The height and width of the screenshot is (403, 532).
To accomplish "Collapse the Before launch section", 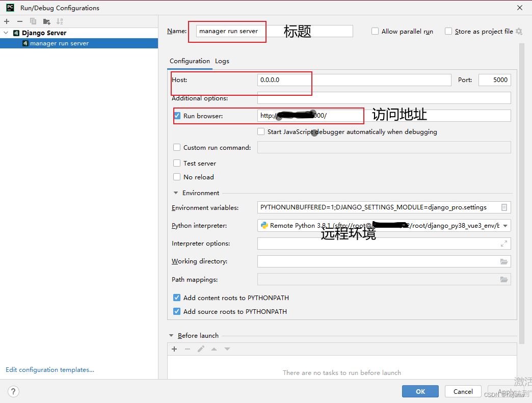I will coord(171,336).
